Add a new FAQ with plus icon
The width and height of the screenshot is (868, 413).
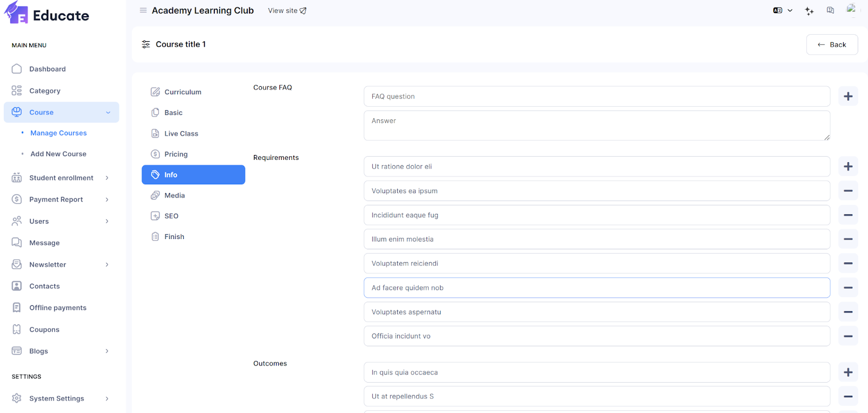click(x=848, y=96)
